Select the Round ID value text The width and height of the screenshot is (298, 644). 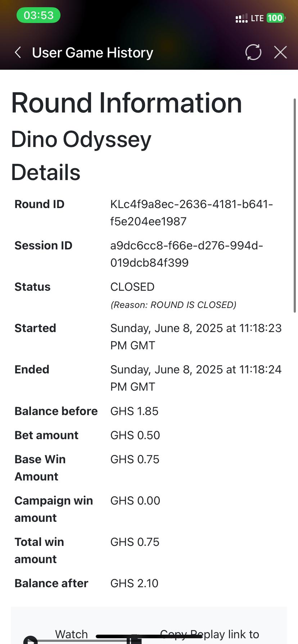(191, 213)
